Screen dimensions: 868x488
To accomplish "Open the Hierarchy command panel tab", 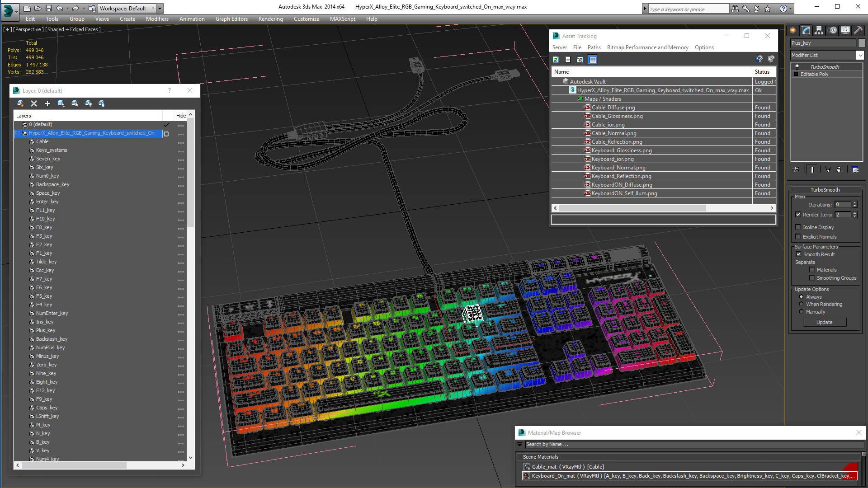I will tap(819, 30).
